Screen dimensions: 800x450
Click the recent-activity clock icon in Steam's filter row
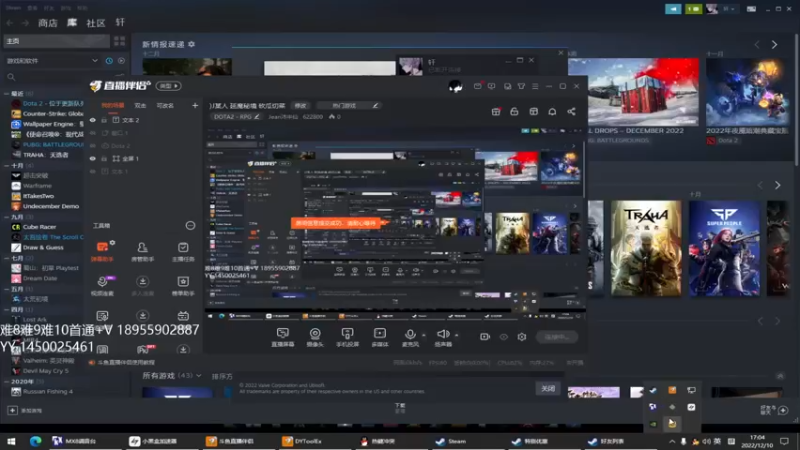[109, 61]
